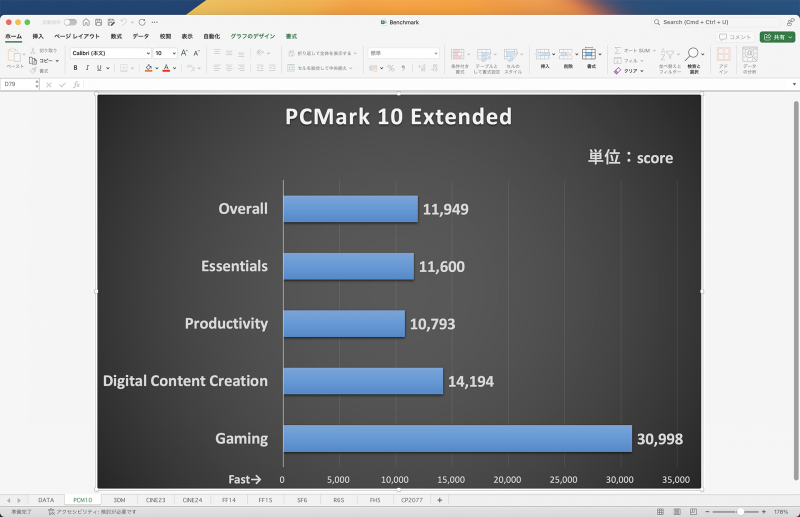This screenshot has height=517, width=800.
Task: Click the コメント comments button
Action: click(x=736, y=37)
